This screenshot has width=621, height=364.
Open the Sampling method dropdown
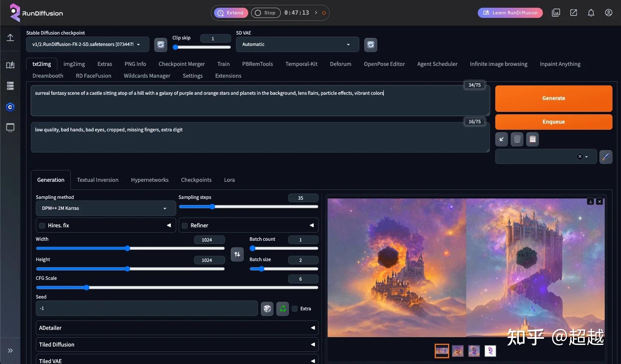click(x=105, y=208)
